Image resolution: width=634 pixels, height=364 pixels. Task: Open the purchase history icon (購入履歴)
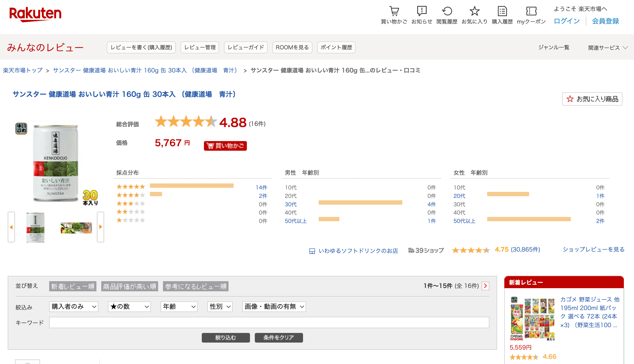click(x=502, y=11)
